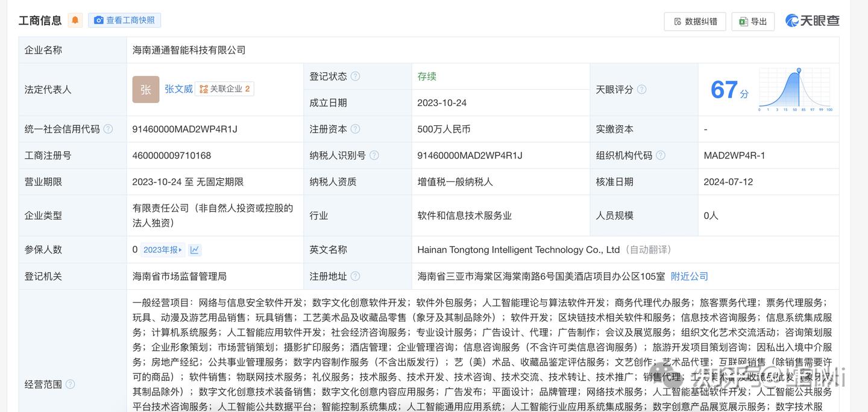Open legal representative 张文威 link
This screenshot has height=412, width=868.
point(178,89)
